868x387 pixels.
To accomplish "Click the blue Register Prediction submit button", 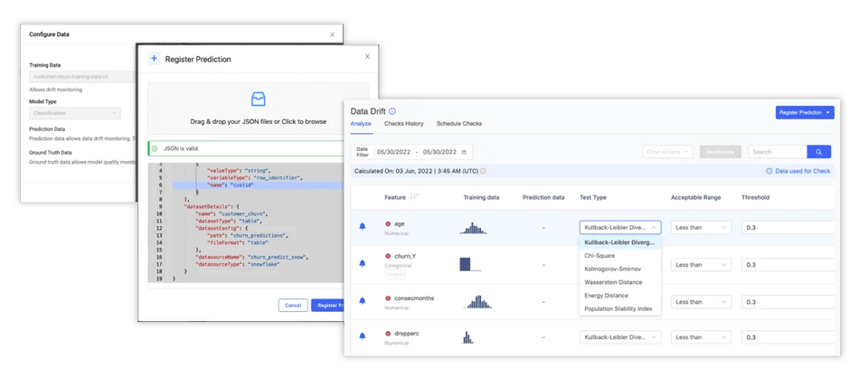I will (327, 305).
